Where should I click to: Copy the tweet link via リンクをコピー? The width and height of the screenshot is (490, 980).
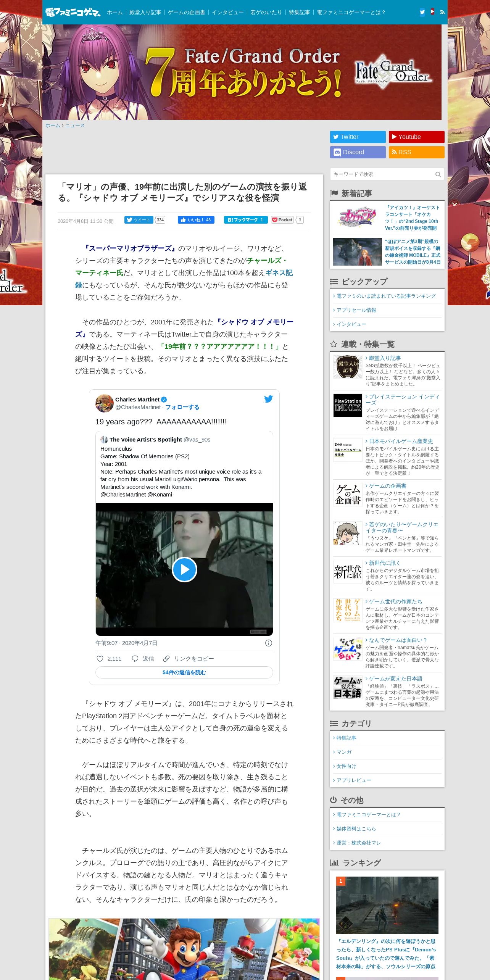[x=189, y=659]
